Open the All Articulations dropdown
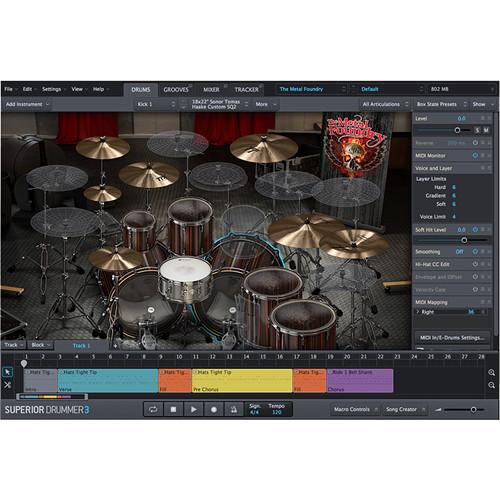The image size is (500, 500). pos(385,104)
